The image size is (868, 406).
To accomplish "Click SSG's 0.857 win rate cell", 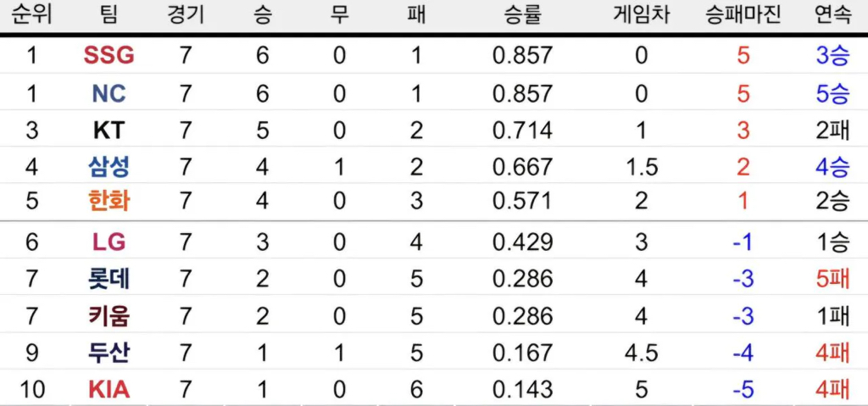I will pyautogui.click(x=522, y=56).
